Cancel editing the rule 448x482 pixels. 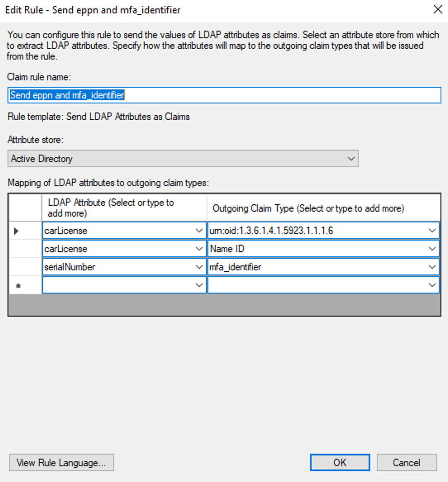coord(406,463)
